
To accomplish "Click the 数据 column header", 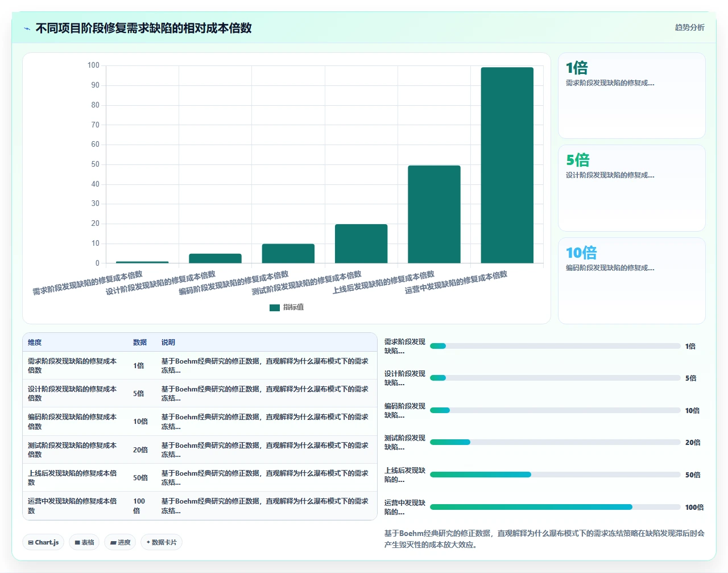I will tap(140, 343).
